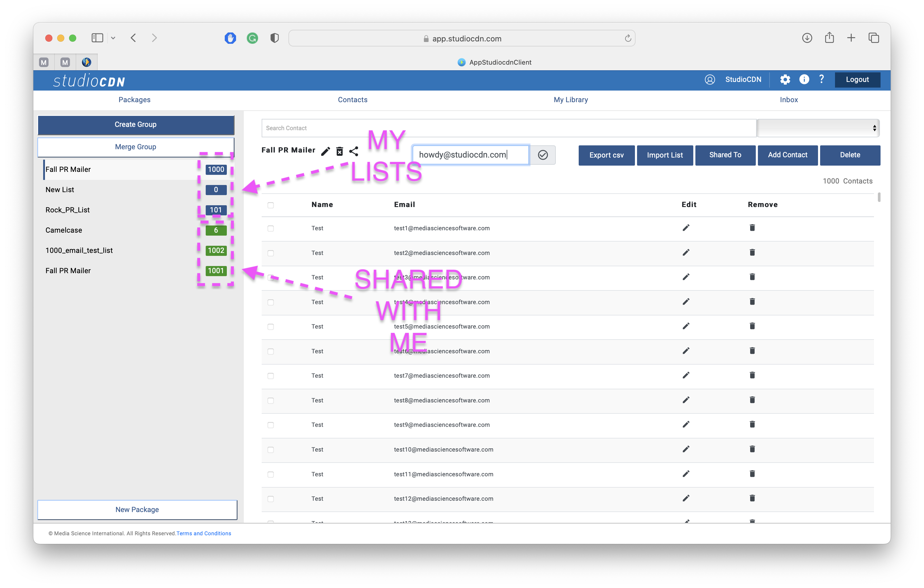This screenshot has height=588, width=924.
Task: Open new Safari tab with plus
Action: tap(851, 38)
